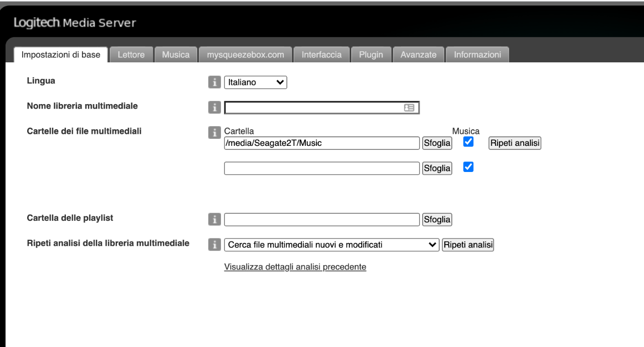Open the Plugin tab
Image resolution: width=644 pixels, height=347 pixels.
371,55
